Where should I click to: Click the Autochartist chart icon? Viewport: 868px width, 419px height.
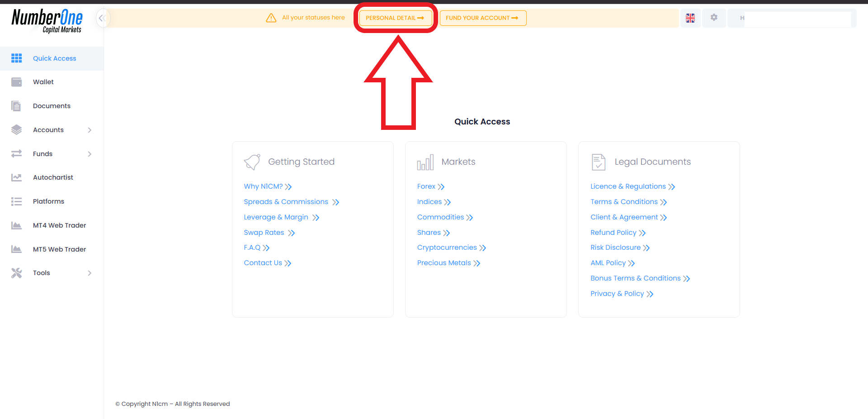tap(17, 177)
